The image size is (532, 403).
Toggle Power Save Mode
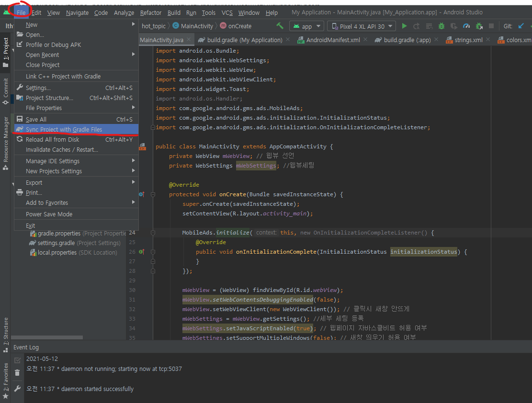tap(76, 214)
